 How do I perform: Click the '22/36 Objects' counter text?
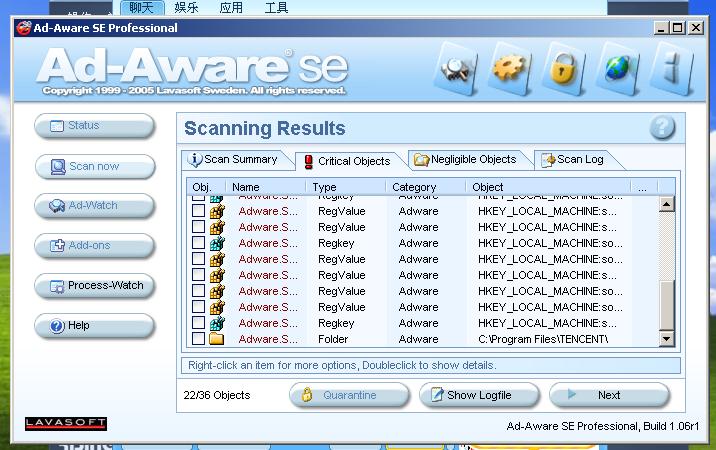pos(217,395)
